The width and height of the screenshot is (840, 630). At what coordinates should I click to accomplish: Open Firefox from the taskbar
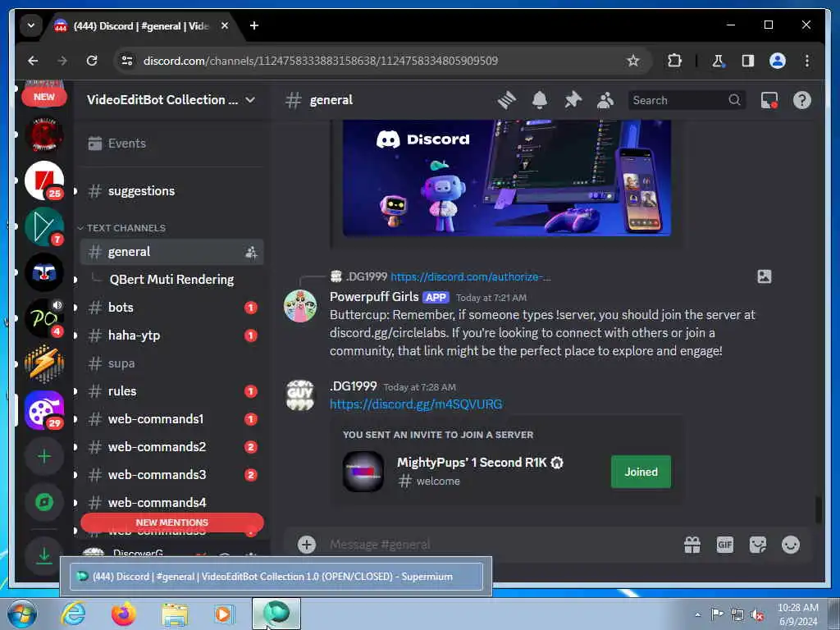click(124, 614)
